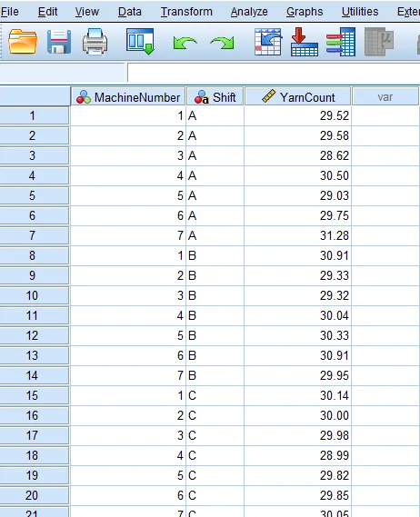Click the Open data document folder icon
420x517 pixels.
23,42
